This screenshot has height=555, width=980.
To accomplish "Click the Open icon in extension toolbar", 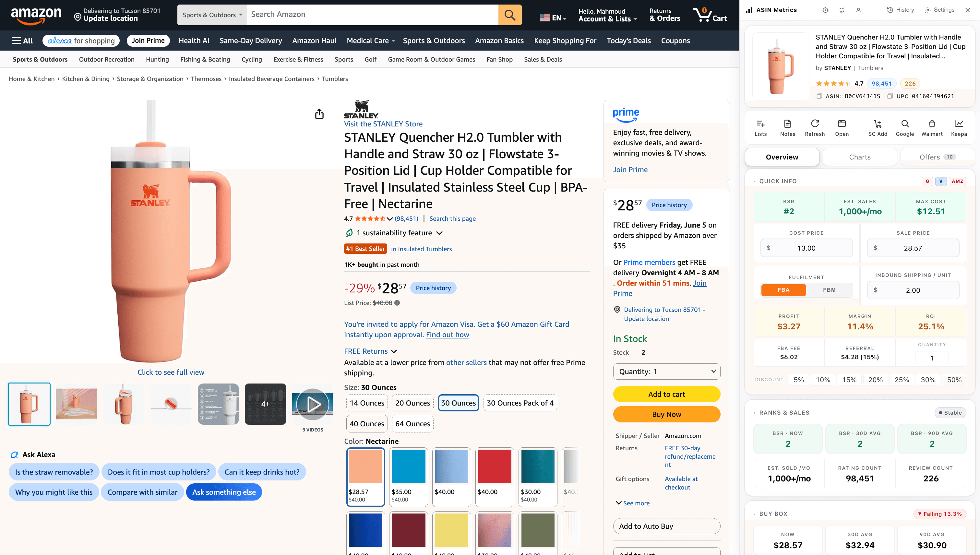I will pos(842,128).
